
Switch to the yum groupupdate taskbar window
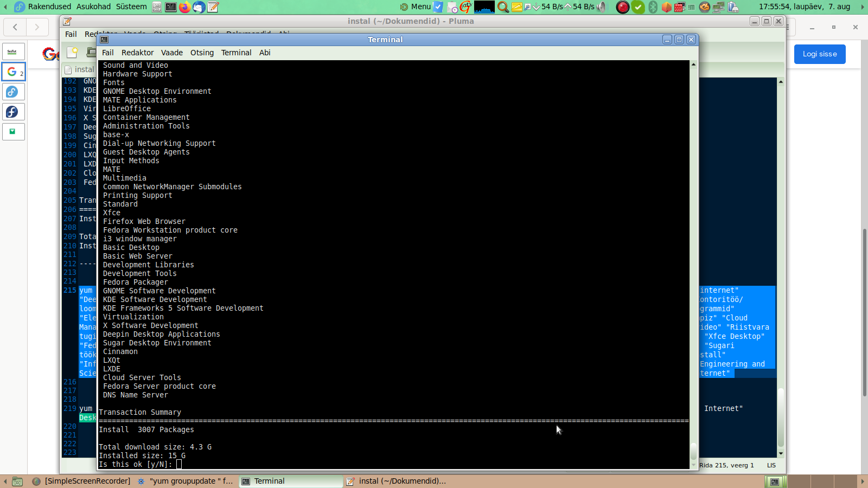[x=185, y=481]
